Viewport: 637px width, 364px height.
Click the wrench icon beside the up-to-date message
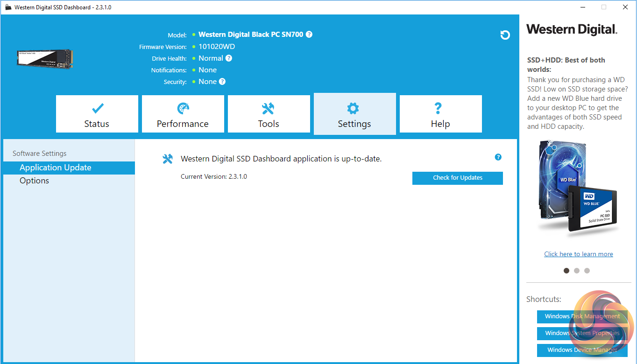[x=168, y=159]
